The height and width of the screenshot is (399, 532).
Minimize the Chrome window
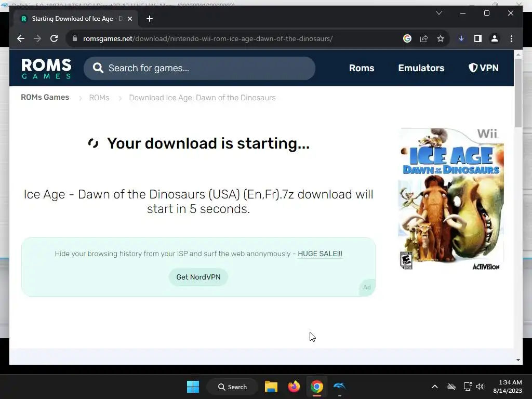[463, 13]
